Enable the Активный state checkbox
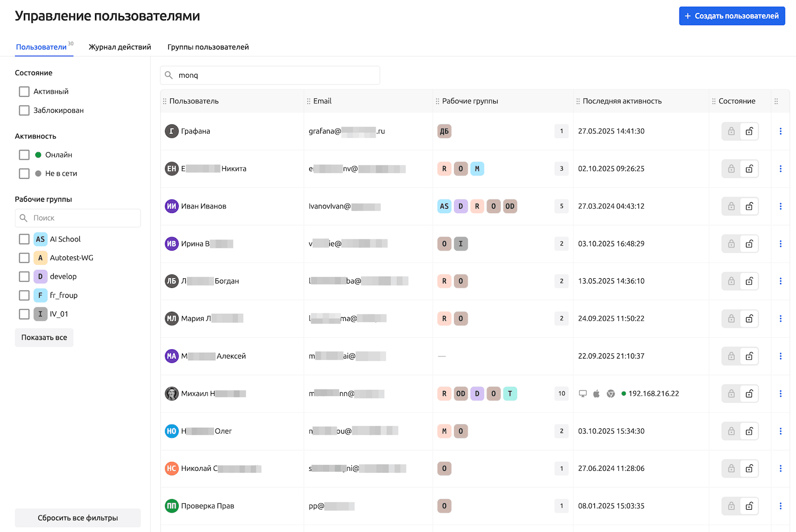This screenshot has height=532, width=796. (x=24, y=92)
